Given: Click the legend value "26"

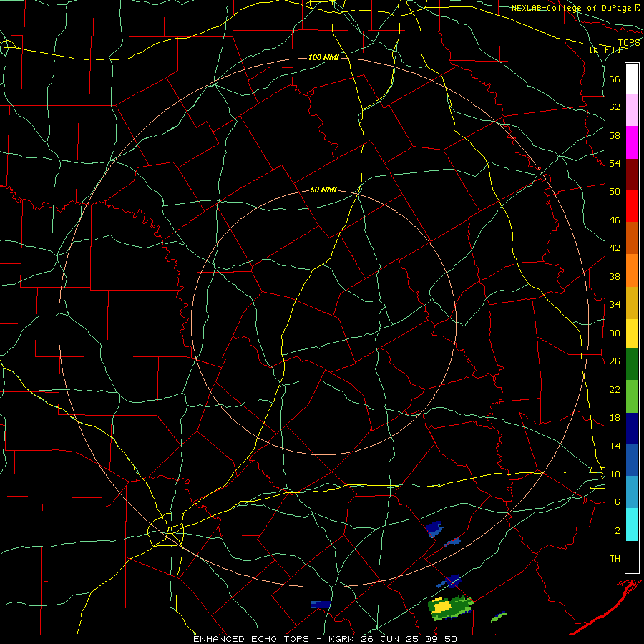Looking at the screenshot, I should pyautogui.click(x=615, y=361).
